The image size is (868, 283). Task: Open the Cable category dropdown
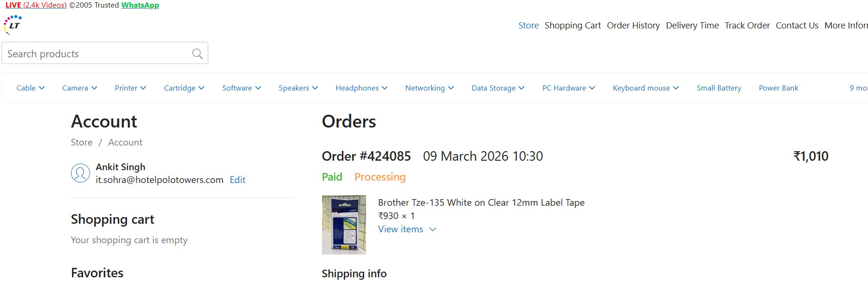pyautogui.click(x=30, y=88)
